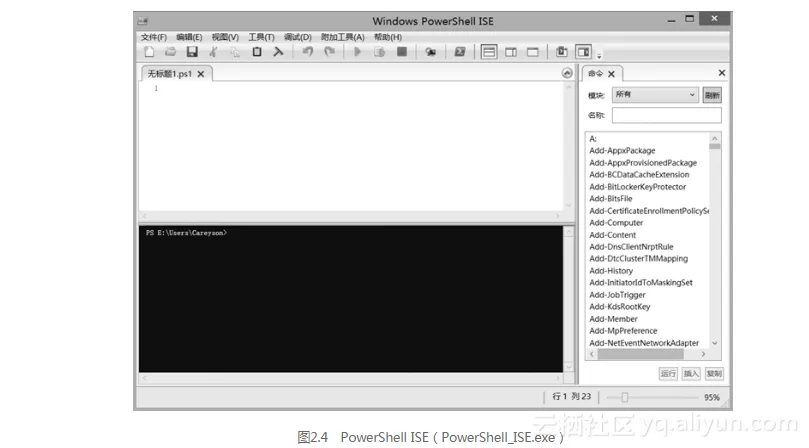The height and width of the screenshot is (448, 809).
Task: Click the 复制 copy button
Action: 715,374
